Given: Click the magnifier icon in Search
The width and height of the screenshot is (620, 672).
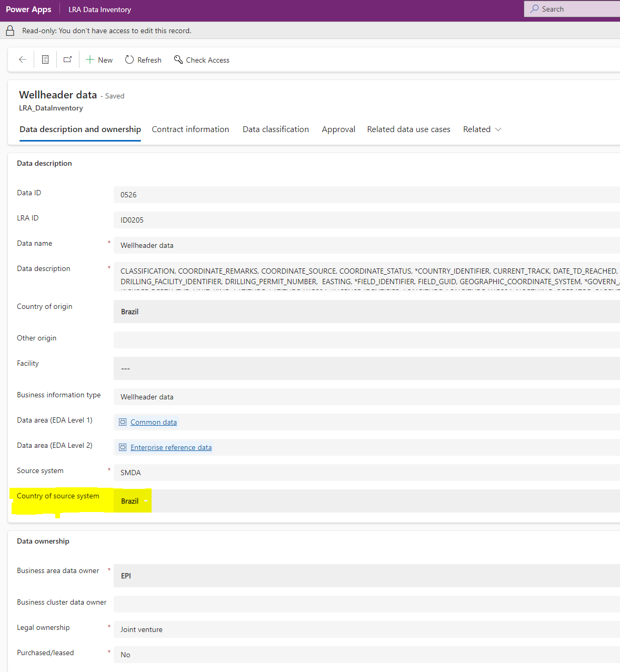Looking at the screenshot, I should tap(534, 9).
